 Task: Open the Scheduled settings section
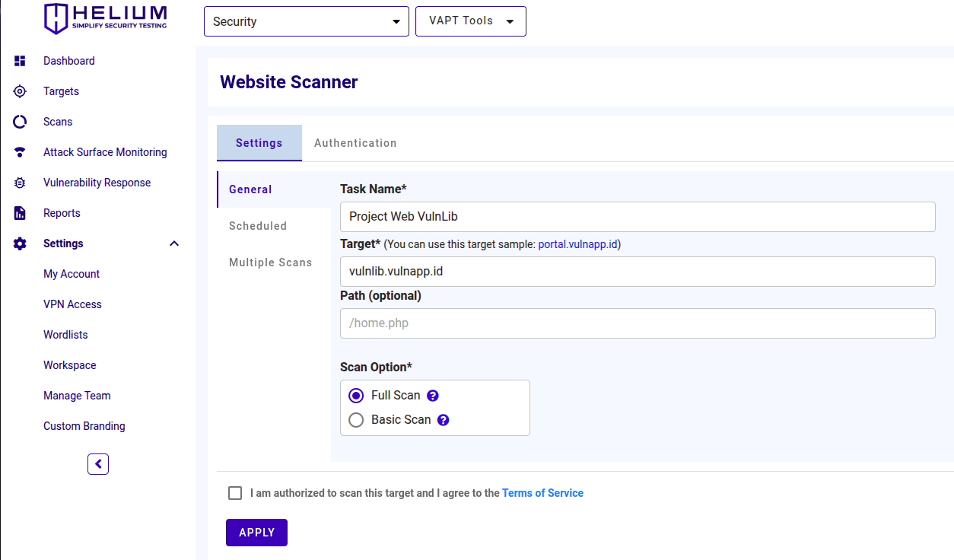pos(258,226)
